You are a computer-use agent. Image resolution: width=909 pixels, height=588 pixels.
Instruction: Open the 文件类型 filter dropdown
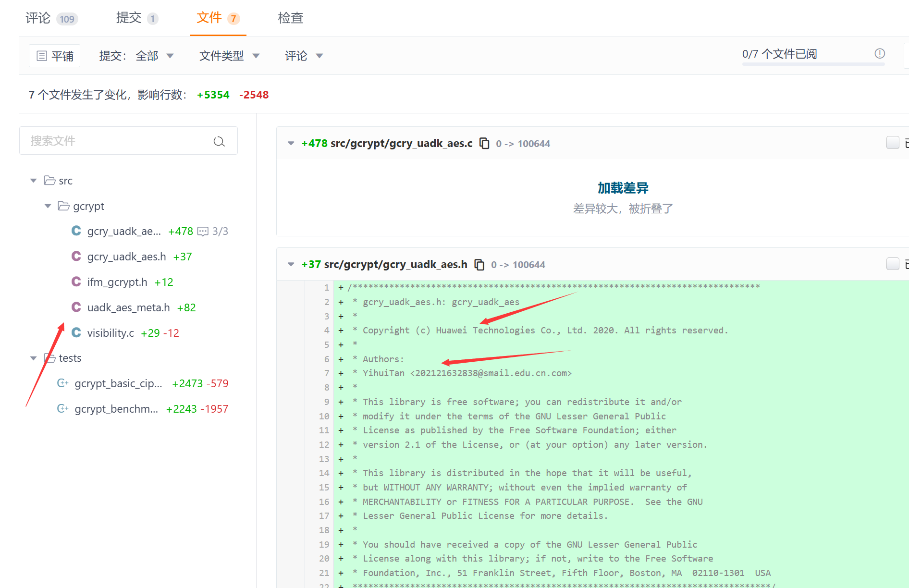(230, 56)
